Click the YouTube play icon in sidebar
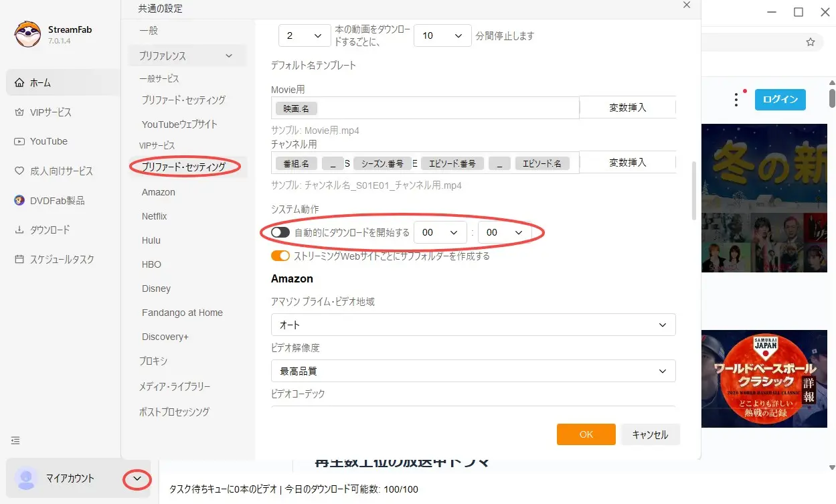The image size is (836, 504). (19, 141)
